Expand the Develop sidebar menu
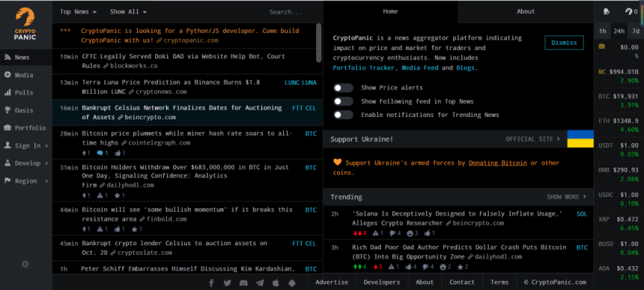This screenshot has width=644, height=290. click(26, 163)
